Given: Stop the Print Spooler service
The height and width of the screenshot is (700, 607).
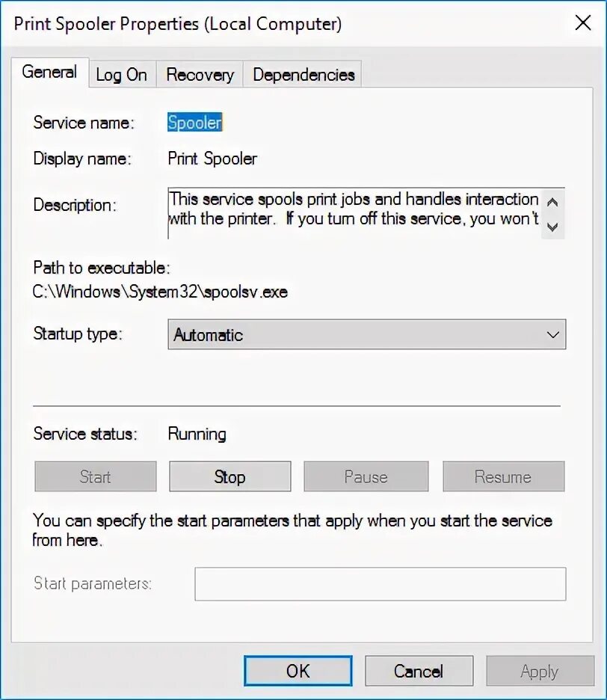Looking at the screenshot, I should click(229, 476).
